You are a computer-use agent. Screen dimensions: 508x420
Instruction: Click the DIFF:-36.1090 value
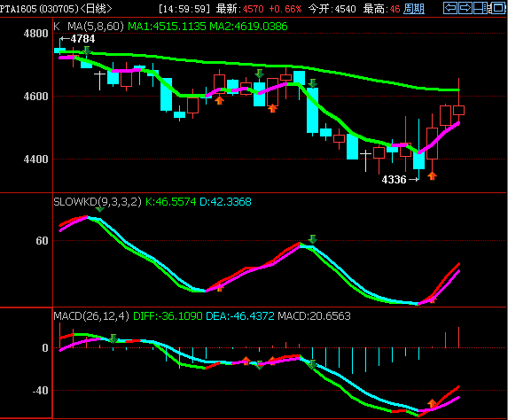tap(168, 315)
